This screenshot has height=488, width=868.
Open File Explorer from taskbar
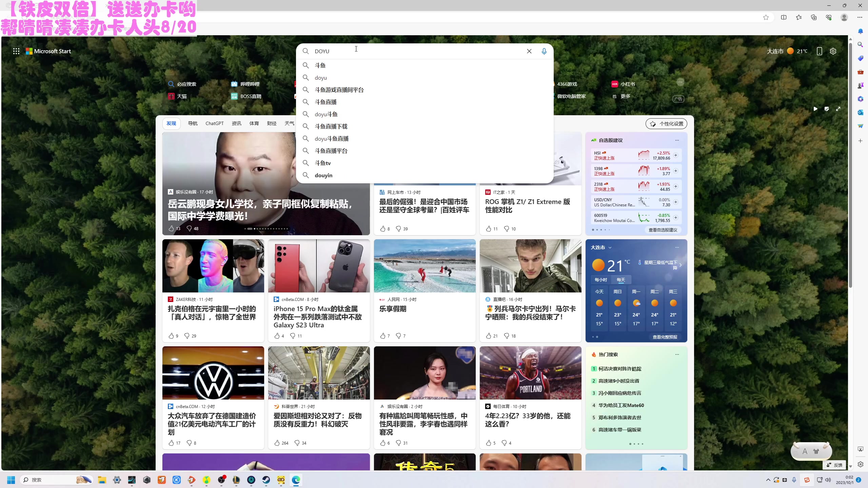pos(102,480)
